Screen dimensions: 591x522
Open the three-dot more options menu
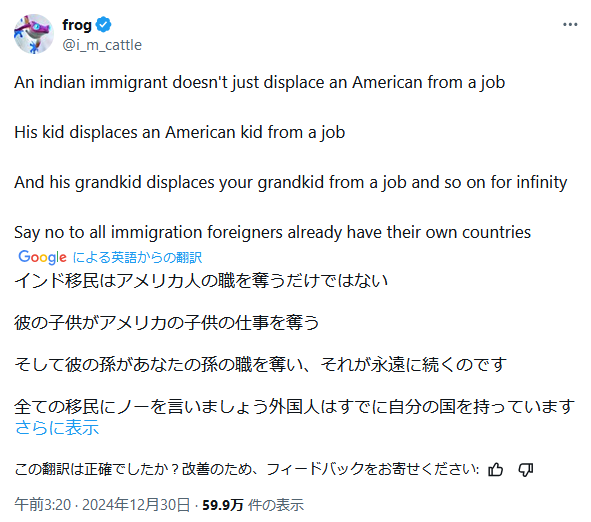coord(570,24)
